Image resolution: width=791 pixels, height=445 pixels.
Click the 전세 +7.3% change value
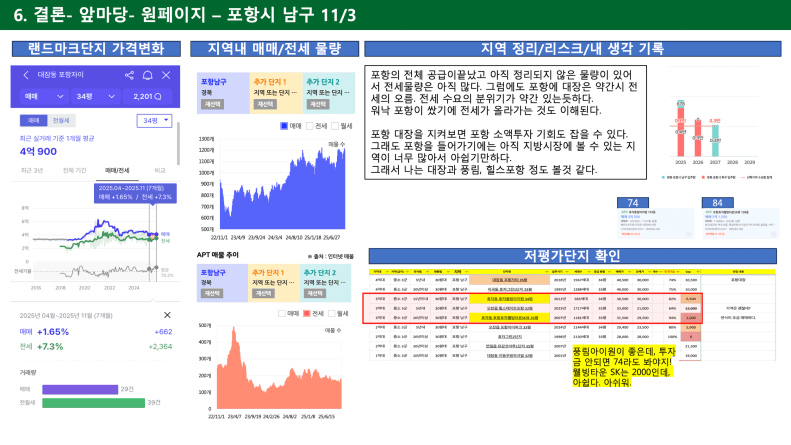click(50, 346)
